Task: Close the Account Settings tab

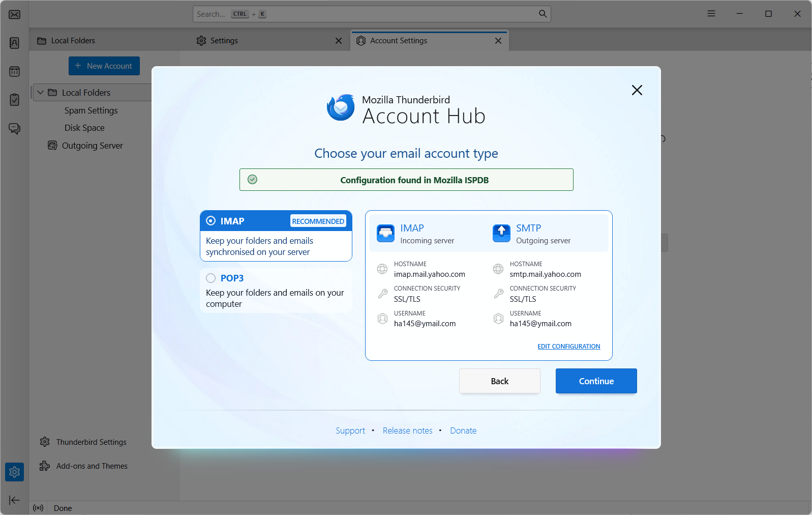Action: 498,41
